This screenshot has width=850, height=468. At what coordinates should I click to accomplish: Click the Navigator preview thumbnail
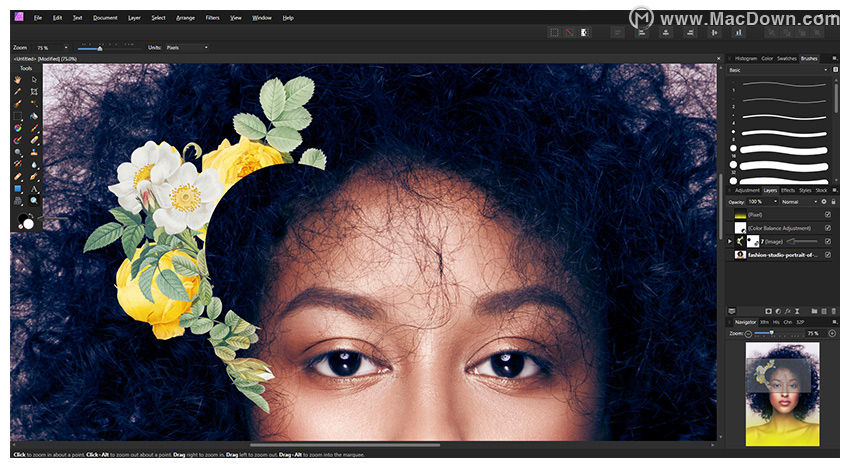tap(782, 394)
